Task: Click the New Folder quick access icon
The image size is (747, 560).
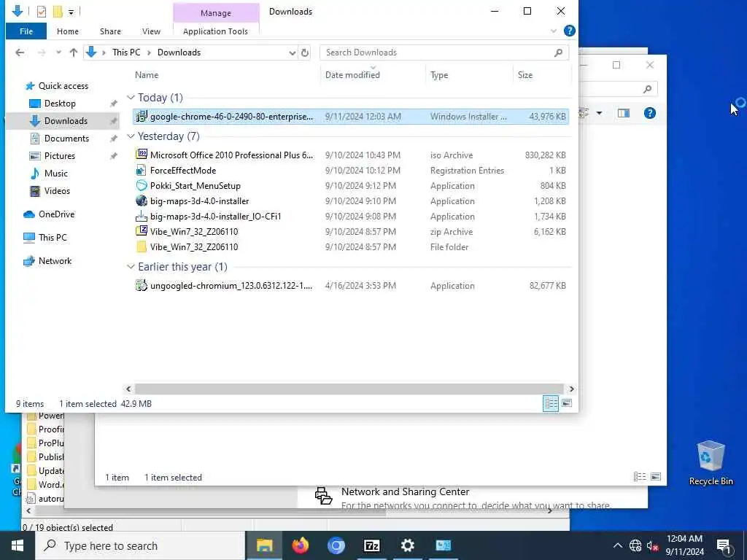Action: tap(58, 12)
